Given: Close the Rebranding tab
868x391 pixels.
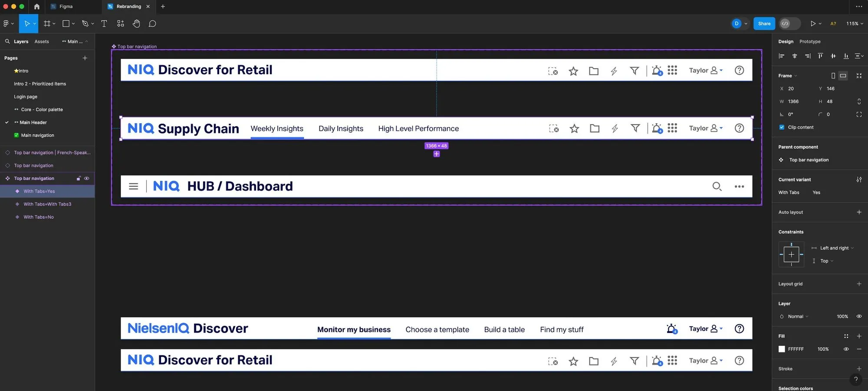Looking at the screenshot, I should [x=148, y=7].
